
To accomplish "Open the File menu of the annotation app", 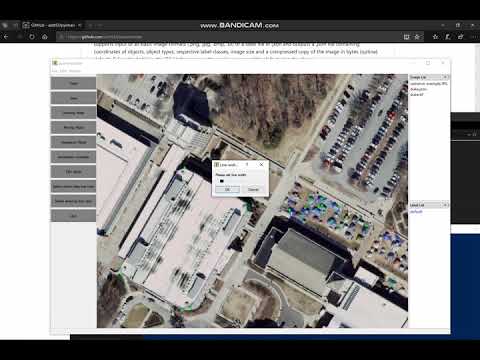I will [54, 71].
